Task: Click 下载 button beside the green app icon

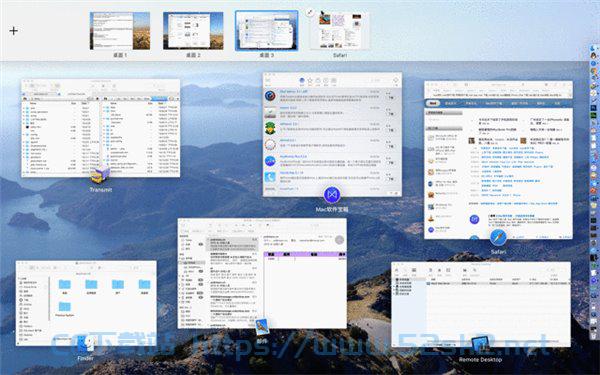Action: point(391,130)
